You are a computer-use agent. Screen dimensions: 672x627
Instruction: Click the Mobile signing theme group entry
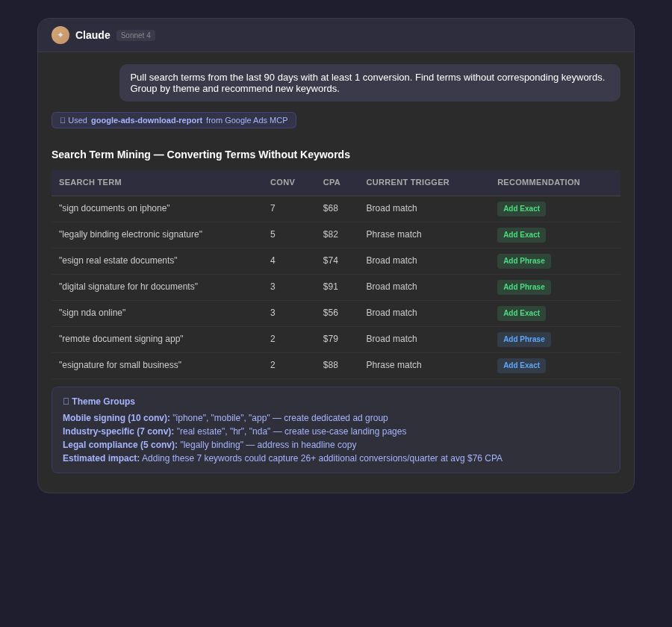[224, 418]
